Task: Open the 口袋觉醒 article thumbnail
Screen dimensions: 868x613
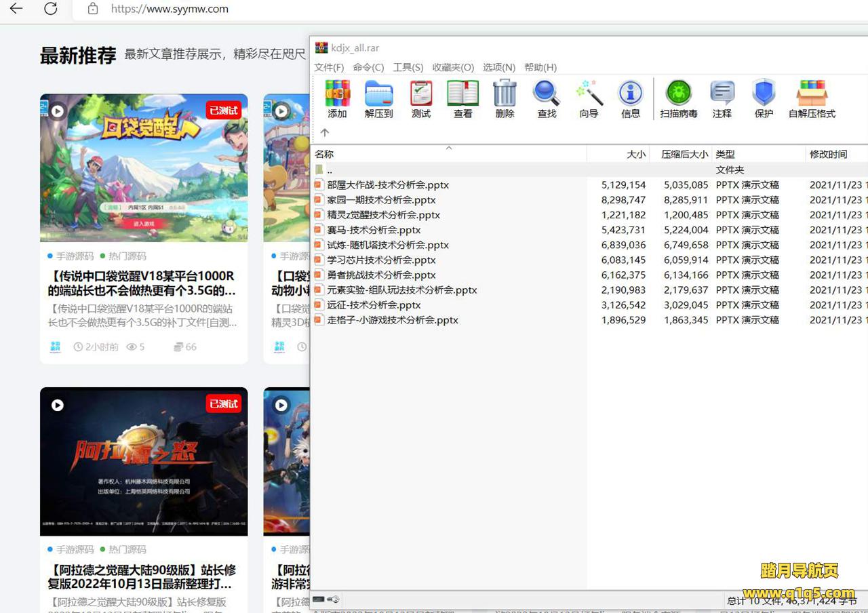Action: point(144,167)
